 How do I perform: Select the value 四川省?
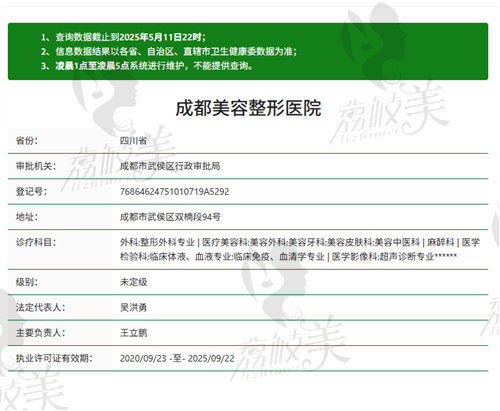click(x=133, y=140)
